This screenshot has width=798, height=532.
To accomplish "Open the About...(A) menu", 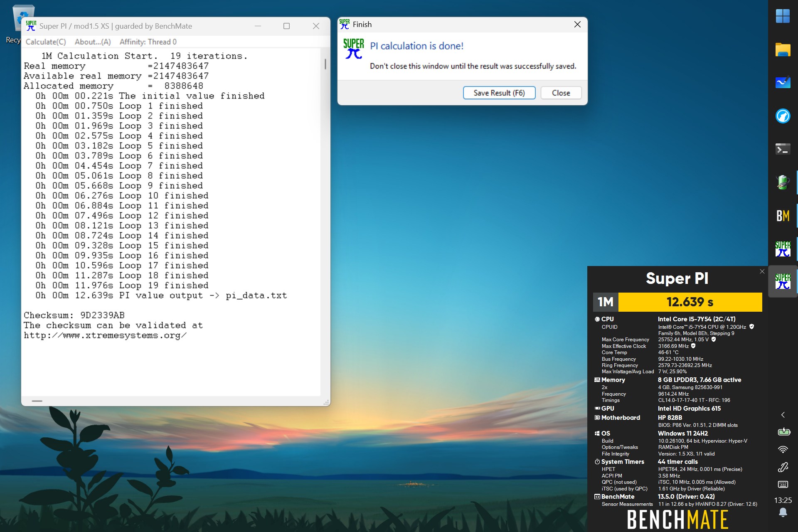I will [93, 42].
